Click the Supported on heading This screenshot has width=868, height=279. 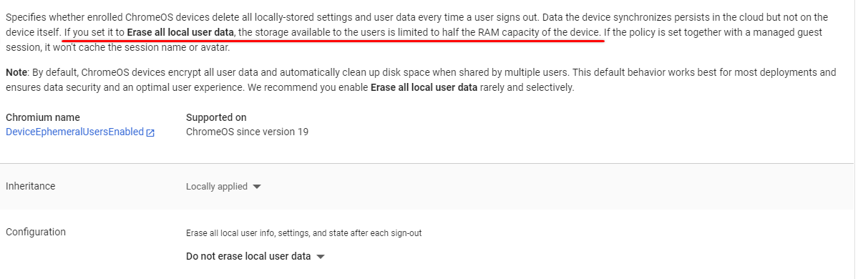tap(216, 117)
